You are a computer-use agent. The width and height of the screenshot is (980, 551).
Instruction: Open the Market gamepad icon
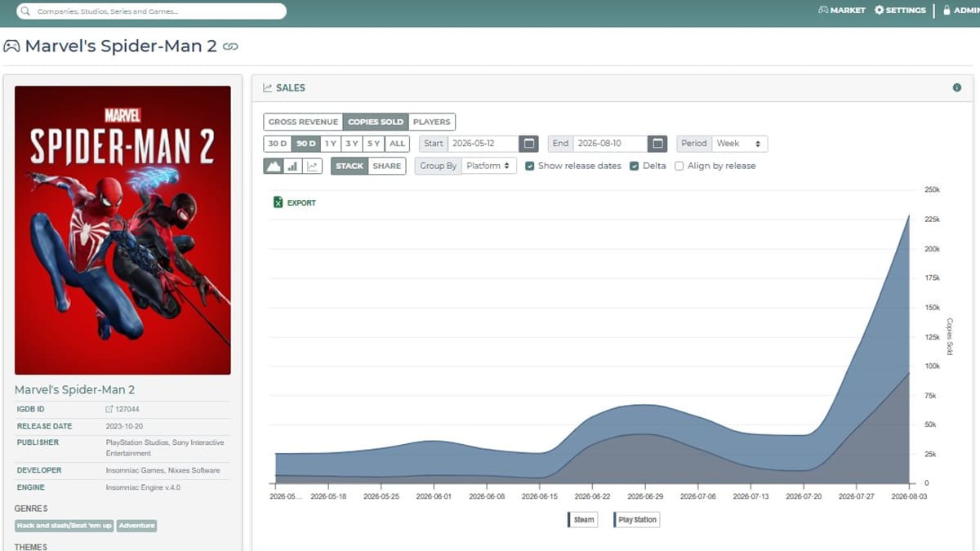coord(822,11)
